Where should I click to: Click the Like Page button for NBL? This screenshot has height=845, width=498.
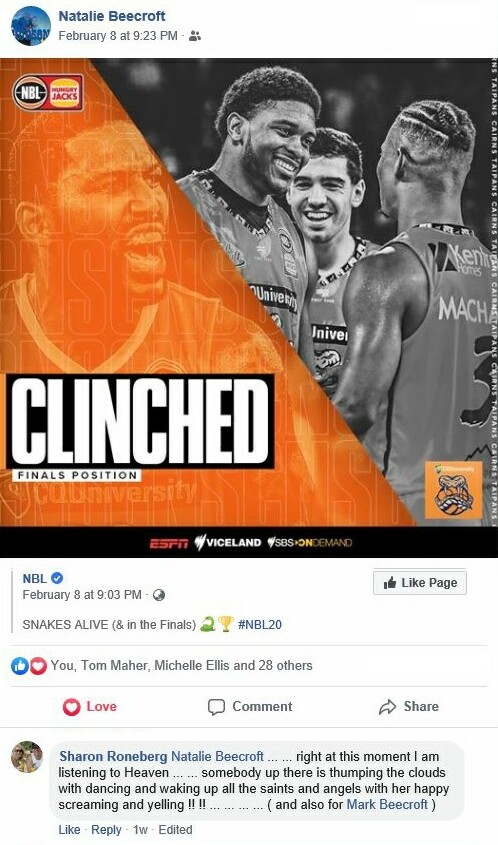tap(420, 583)
